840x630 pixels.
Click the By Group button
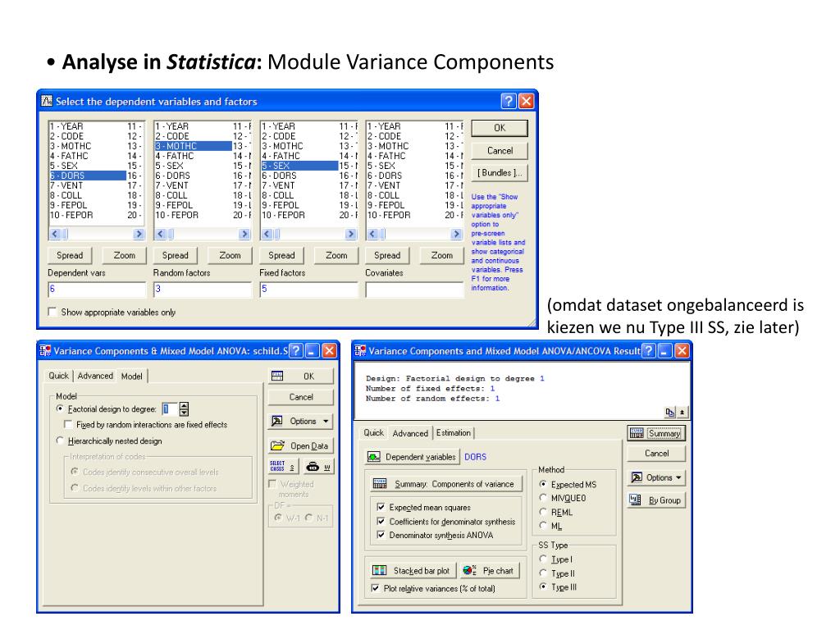(656, 500)
